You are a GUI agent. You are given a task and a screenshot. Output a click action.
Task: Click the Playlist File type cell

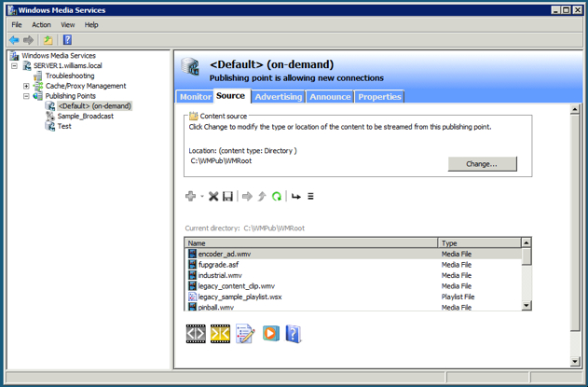point(458,297)
